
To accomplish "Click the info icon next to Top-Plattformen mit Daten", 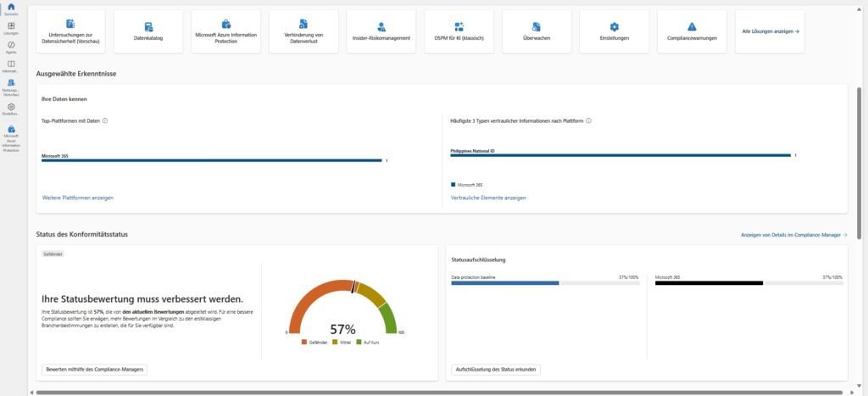I will [x=105, y=121].
